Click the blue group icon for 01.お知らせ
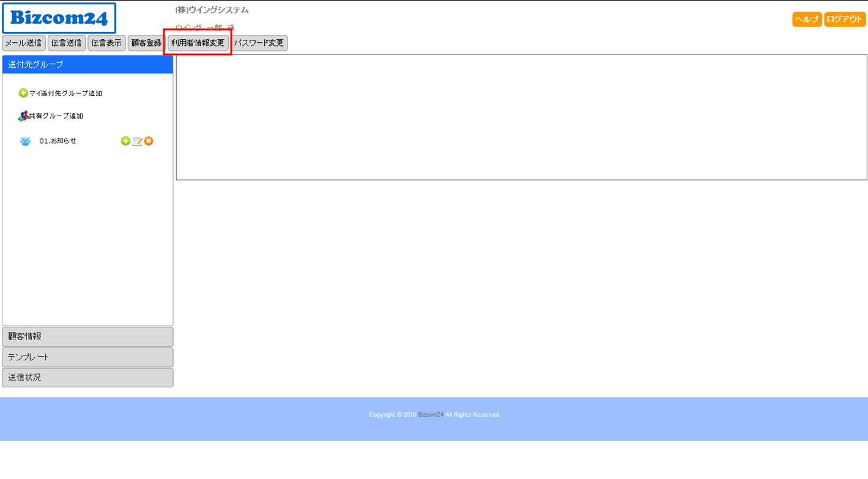 (x=25, y=141)
